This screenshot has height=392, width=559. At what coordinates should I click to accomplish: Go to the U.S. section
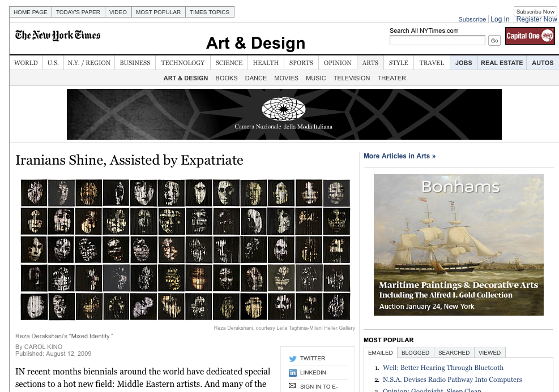[x=53, y=63]
